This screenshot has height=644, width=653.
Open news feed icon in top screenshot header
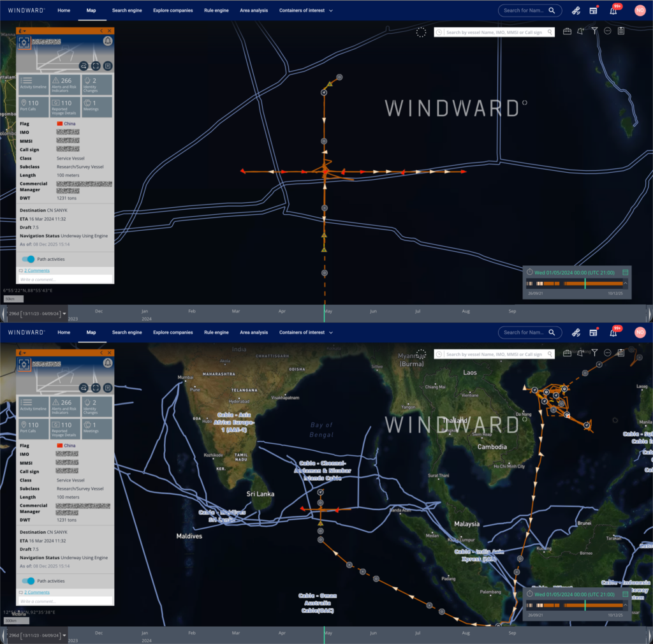pyautogui.click(x=594, y=11)
